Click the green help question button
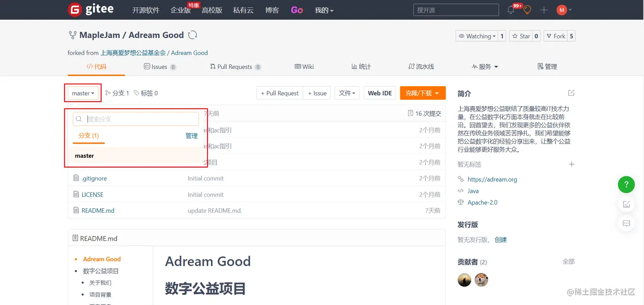 [626, 185]
